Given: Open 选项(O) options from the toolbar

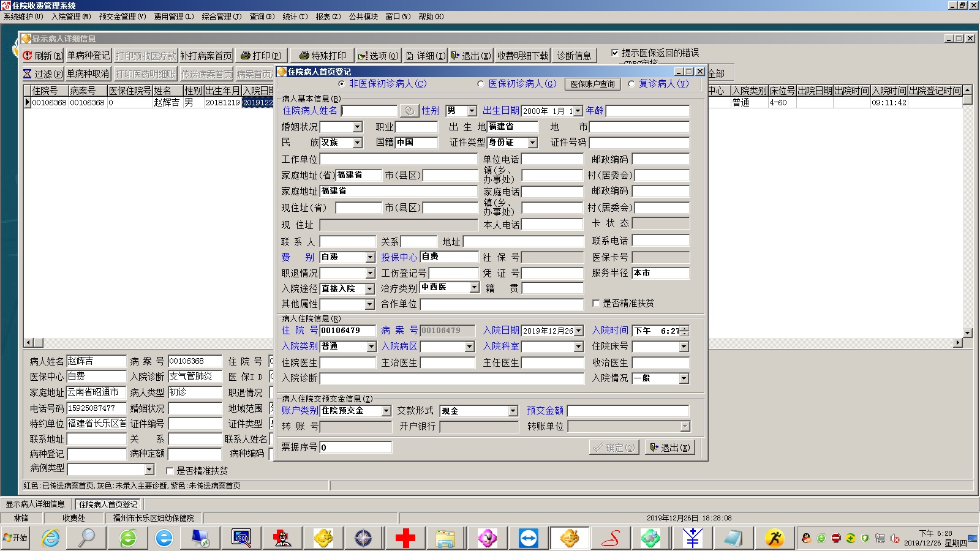Looking at the screenshot, I should (378, 56).
